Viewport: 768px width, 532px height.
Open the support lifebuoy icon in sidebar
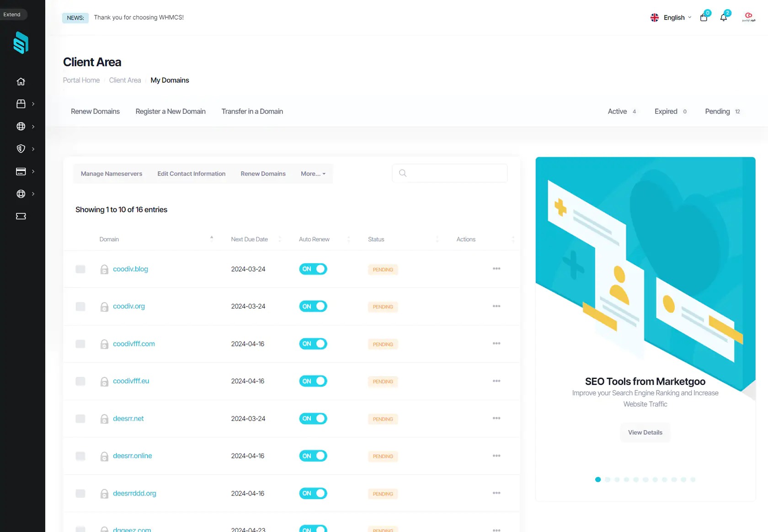pos(21,194)
